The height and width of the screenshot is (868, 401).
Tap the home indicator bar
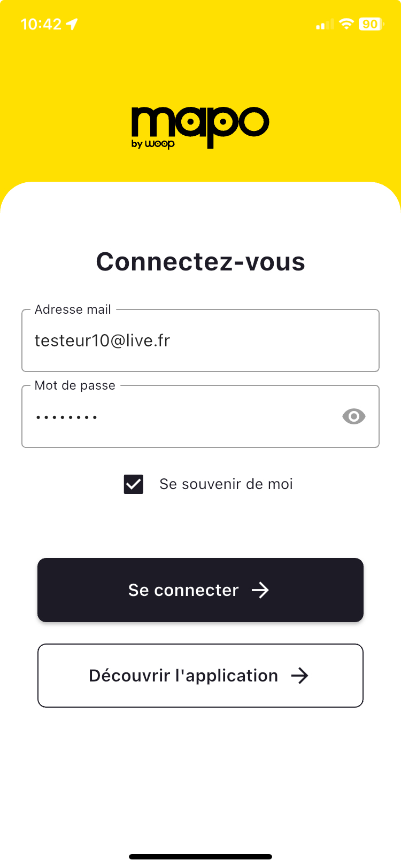point(200,857)
